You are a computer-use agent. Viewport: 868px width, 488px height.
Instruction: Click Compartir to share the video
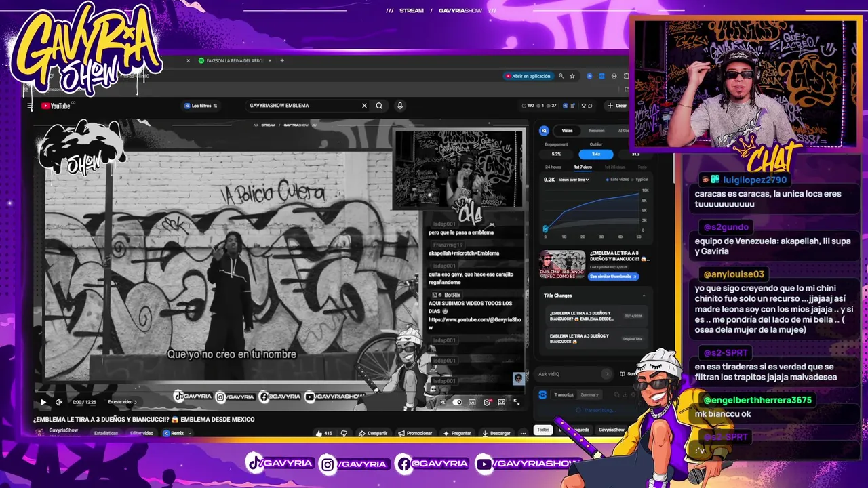click(373, 433)
